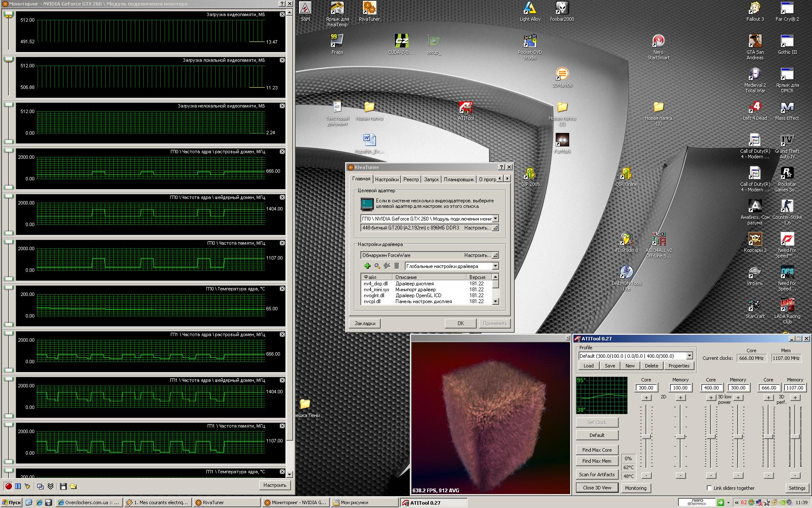Clear monitoring history with the broom icon
The height and width of the screenshot is (508, 812).
tap(27, 486)
